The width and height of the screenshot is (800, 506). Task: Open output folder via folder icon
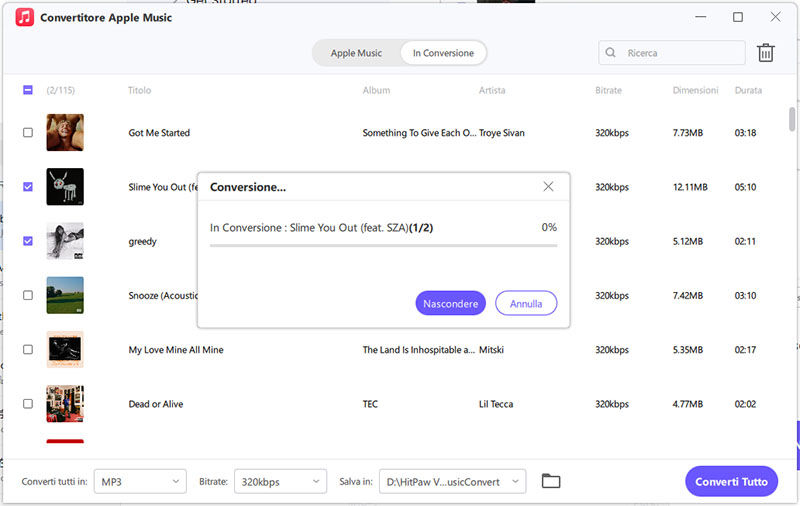tap(551, 481)
